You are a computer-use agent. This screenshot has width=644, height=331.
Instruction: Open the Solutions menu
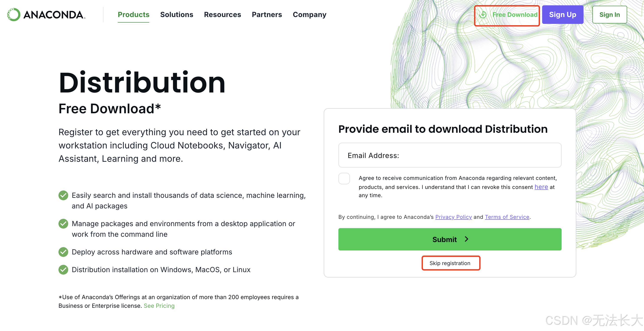pos(177,15)
